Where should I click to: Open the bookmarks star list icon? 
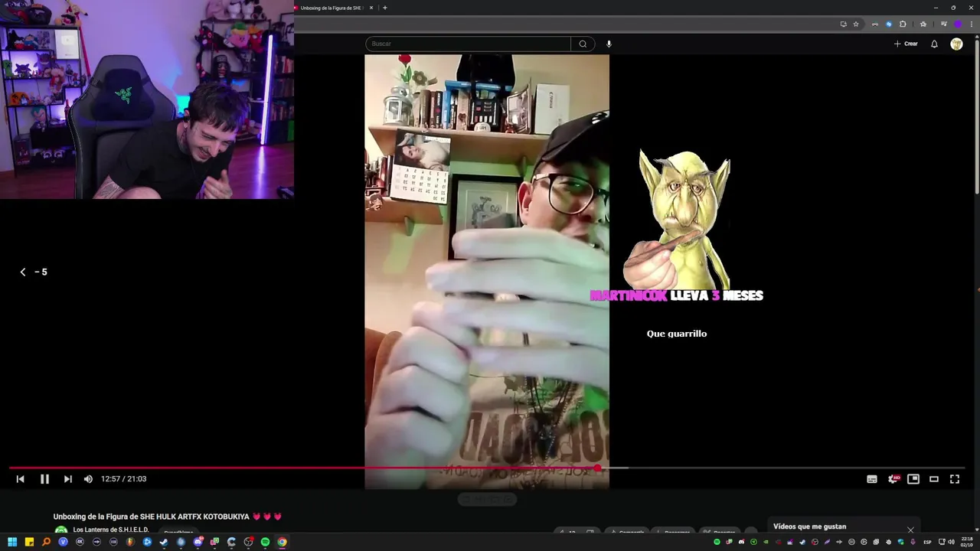[923, 24]
